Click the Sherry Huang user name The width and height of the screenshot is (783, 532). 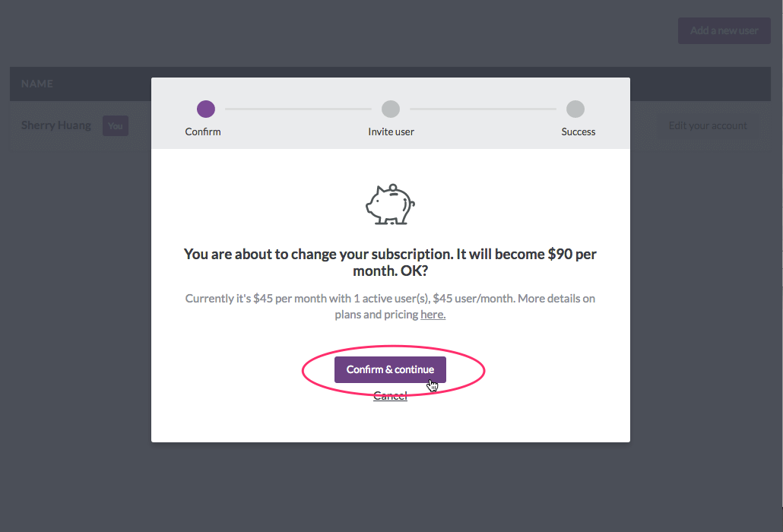coord(56,125)
